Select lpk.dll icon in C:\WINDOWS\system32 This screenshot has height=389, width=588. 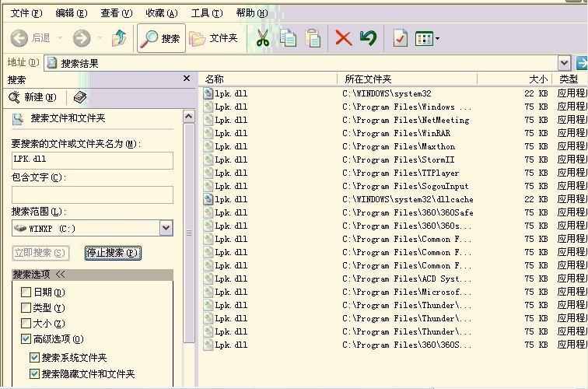[x=208, y=93]
